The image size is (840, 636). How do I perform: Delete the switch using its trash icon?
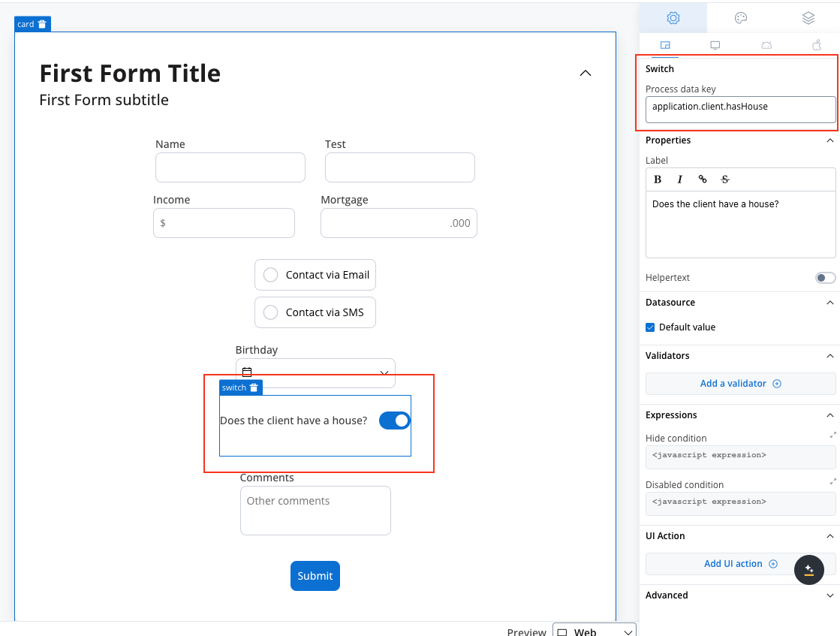coord(254,387)
